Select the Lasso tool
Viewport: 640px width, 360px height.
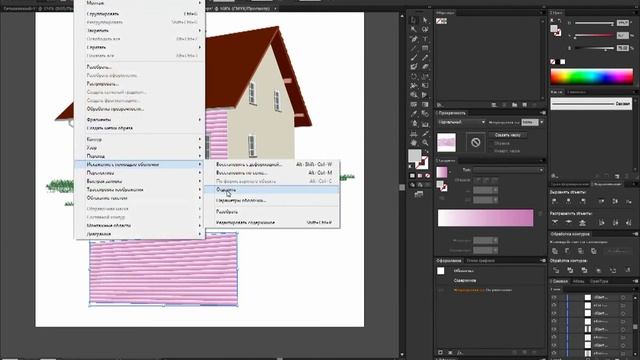point(425,29)
